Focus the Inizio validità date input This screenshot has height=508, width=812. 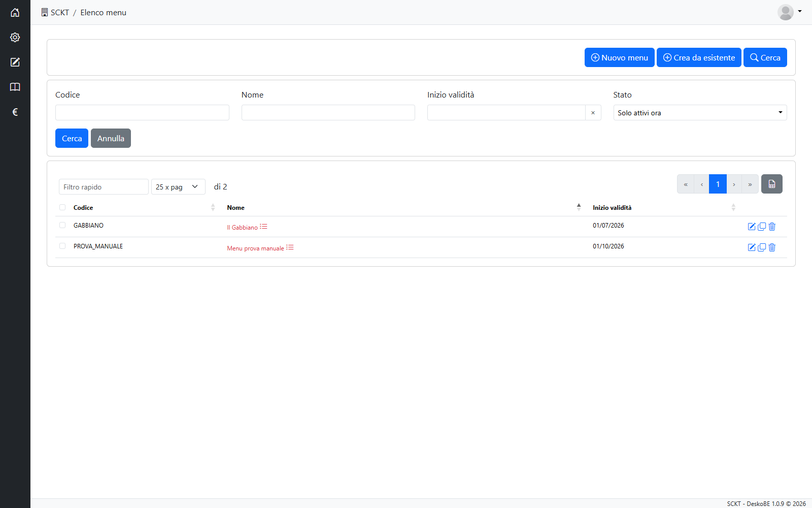[506, 113]
